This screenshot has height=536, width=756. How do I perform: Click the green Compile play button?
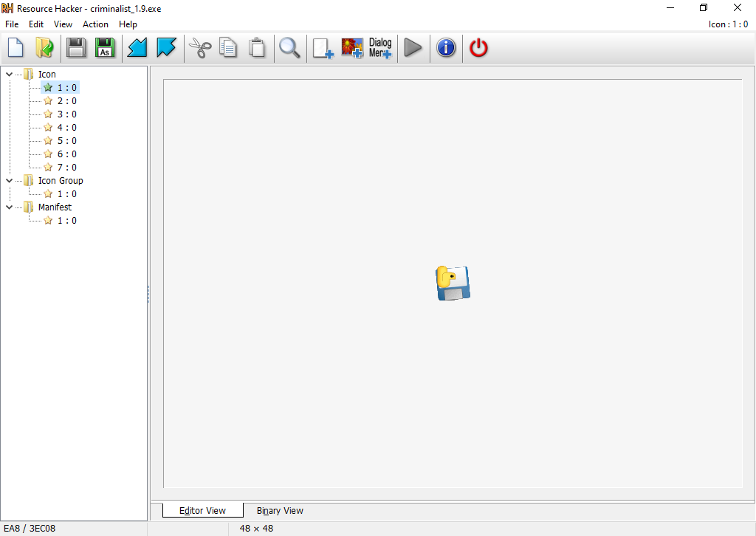[413, 49]
